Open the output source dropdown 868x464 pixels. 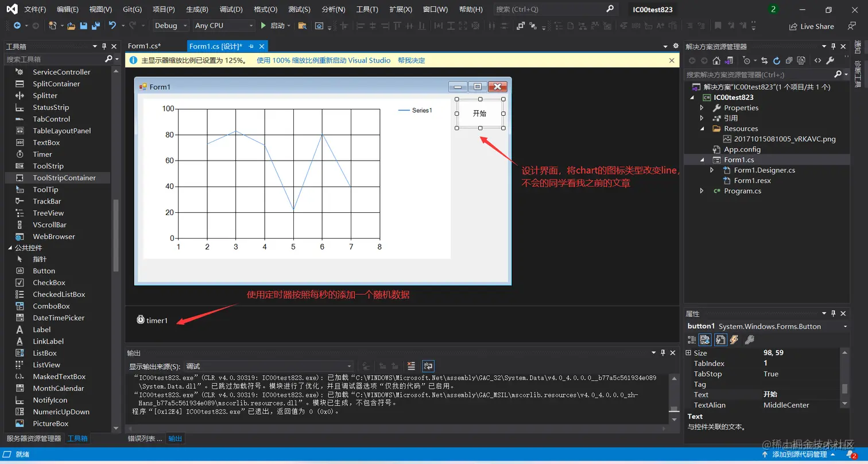pos(269,366)
